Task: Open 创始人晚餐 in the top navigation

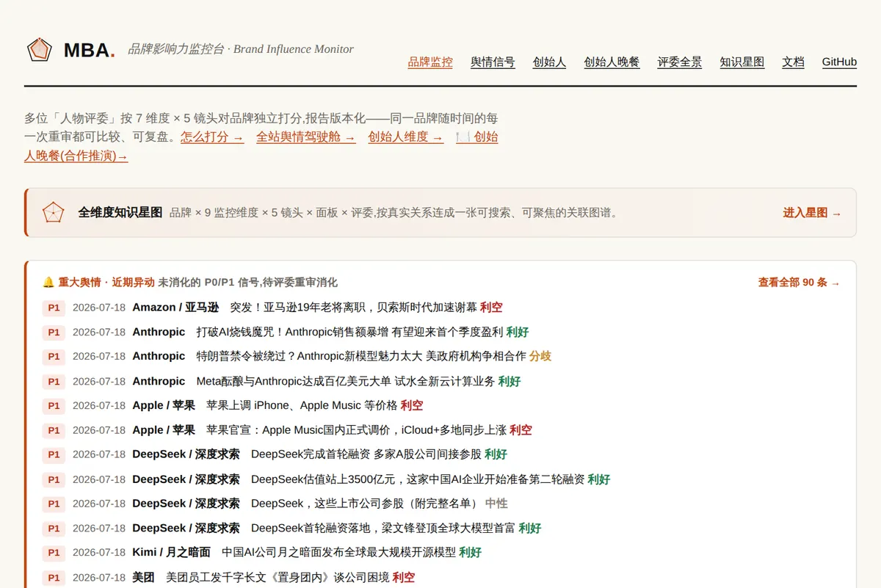Action: tap(612, 62)
